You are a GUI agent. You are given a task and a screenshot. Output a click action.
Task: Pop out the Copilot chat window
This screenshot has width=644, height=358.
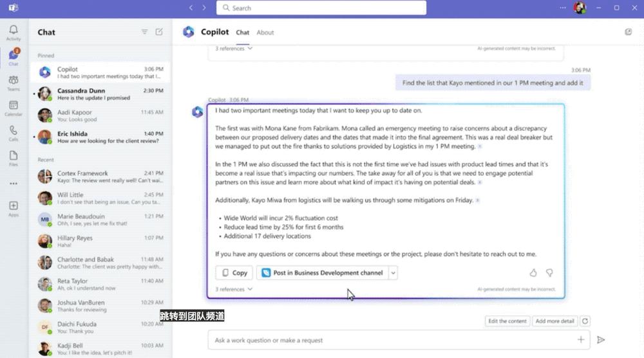[x=629, y=32]
